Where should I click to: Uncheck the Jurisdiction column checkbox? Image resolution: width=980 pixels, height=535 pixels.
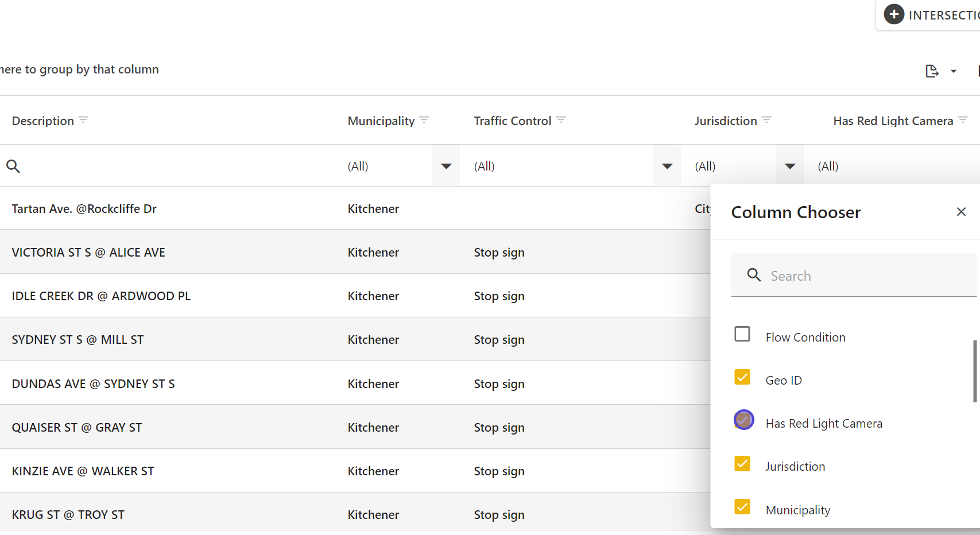click(x=742, y=464)
